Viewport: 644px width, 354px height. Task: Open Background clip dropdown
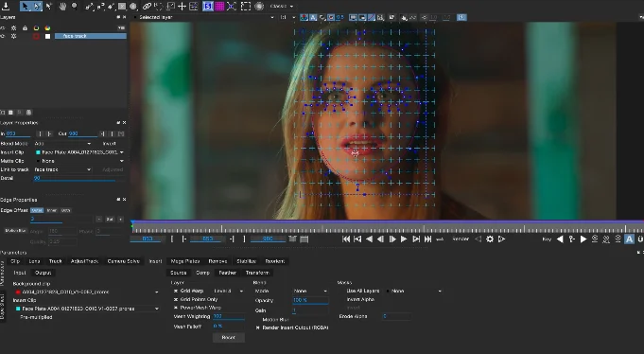87,292
